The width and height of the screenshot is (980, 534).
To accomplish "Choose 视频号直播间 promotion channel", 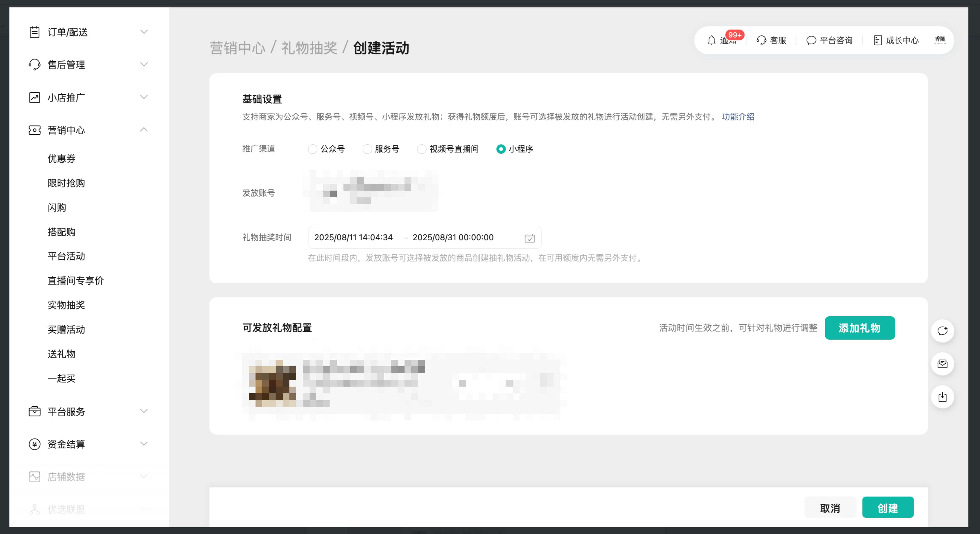I will point(421,149).
